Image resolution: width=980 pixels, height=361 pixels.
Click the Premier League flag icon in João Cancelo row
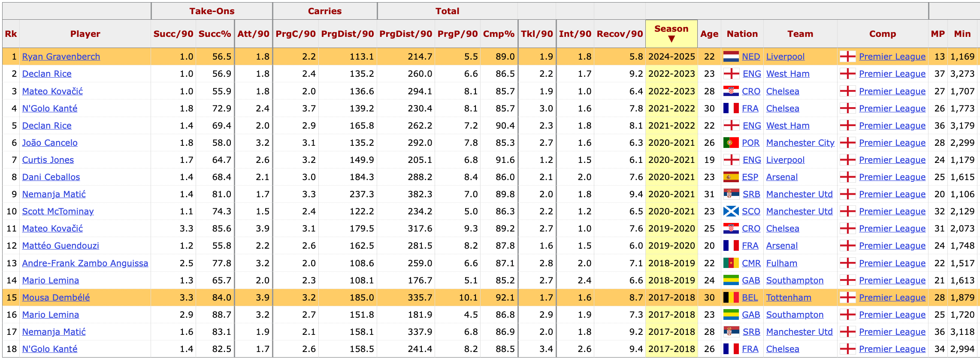point(847,143)
